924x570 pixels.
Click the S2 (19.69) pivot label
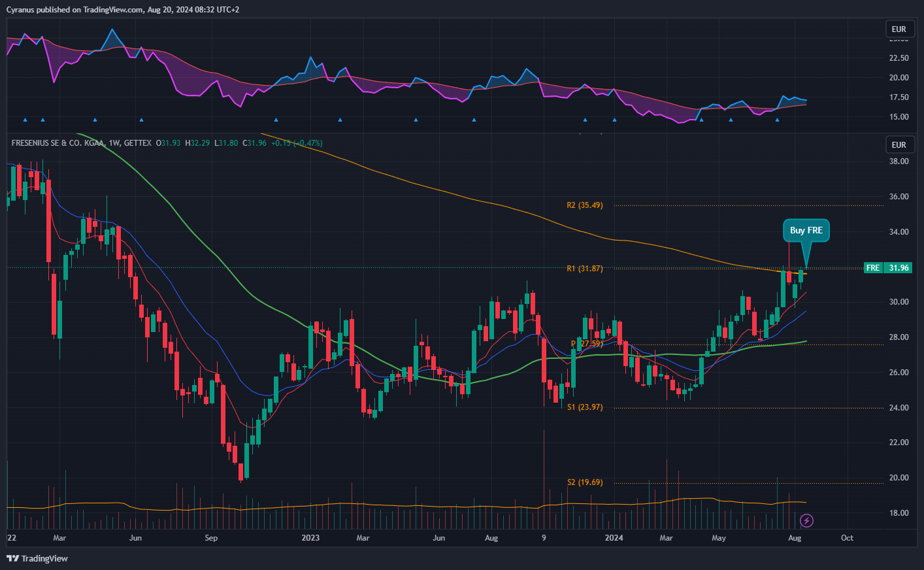point(585,482)
